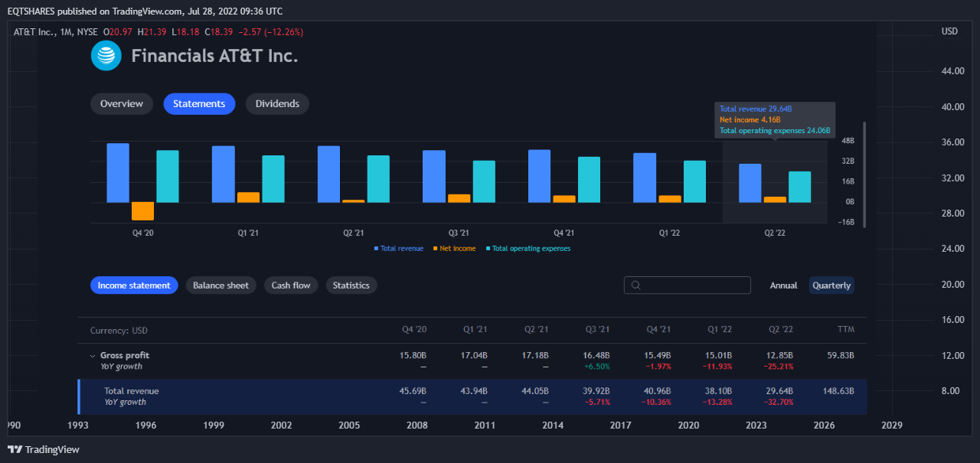This screenshot has height=463, width=980.
Task: Collapse the Gross profit row chevron
Action: tap(93, 356)
